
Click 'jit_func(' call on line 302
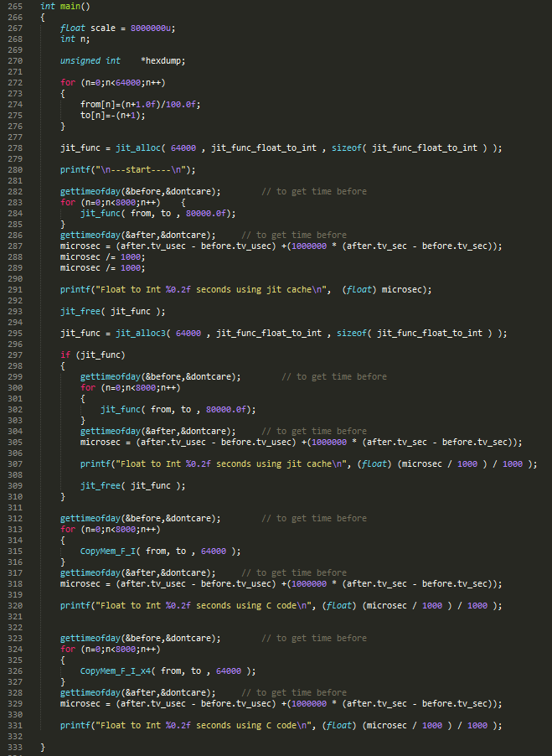click(x=123, y=409)
